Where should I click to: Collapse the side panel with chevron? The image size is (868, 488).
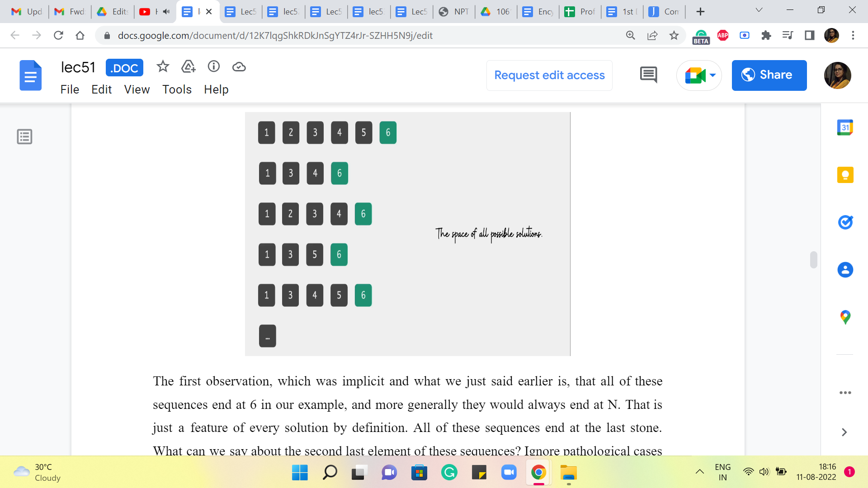pyautogui.click(x=844, y=432)
